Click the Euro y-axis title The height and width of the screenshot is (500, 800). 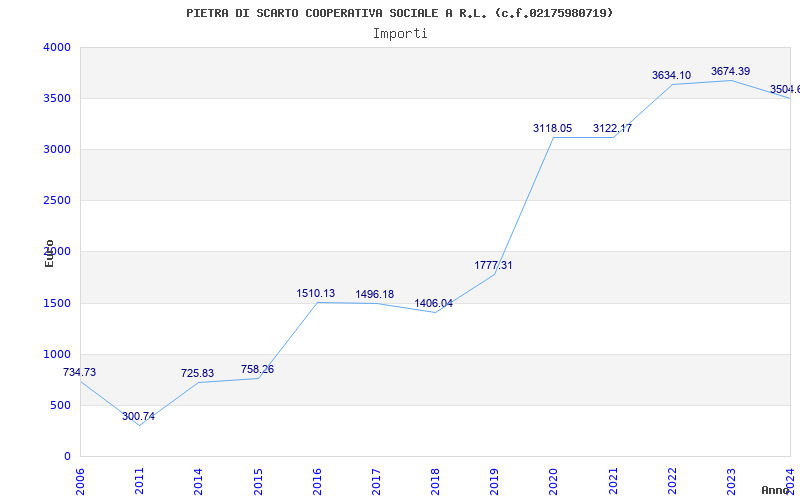click(x=49, y=253)
